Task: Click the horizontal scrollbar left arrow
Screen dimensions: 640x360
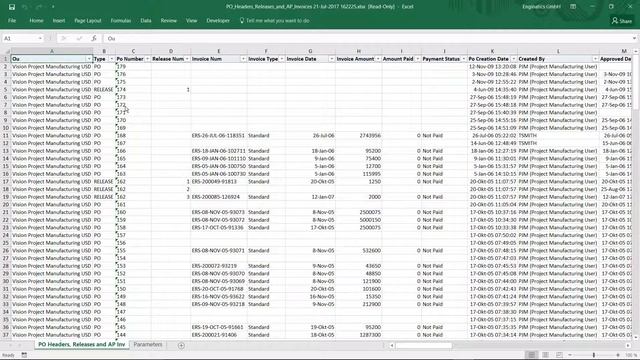Action: coord(391,345)
